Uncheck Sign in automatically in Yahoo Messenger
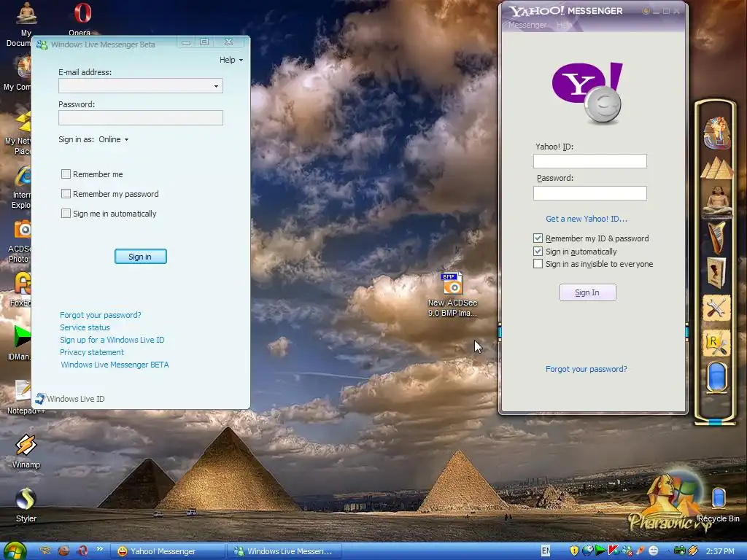The height and width of the screenshot is (560, 747). 538,251
